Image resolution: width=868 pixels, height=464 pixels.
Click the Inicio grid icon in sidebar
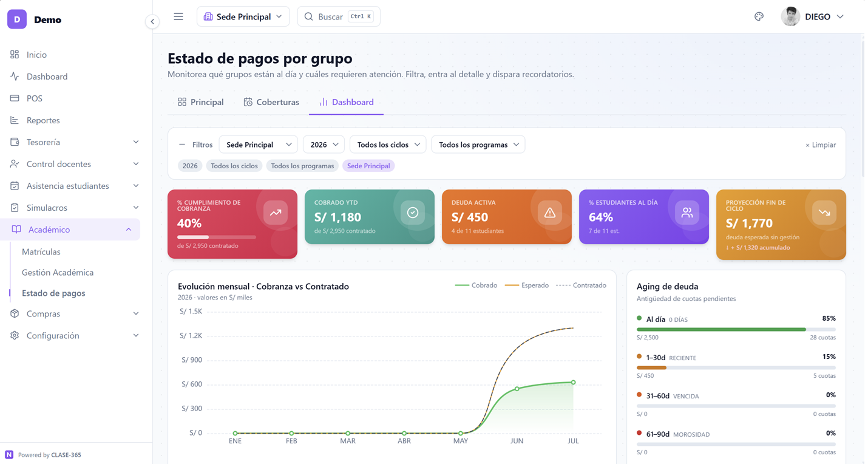[15, 55]
